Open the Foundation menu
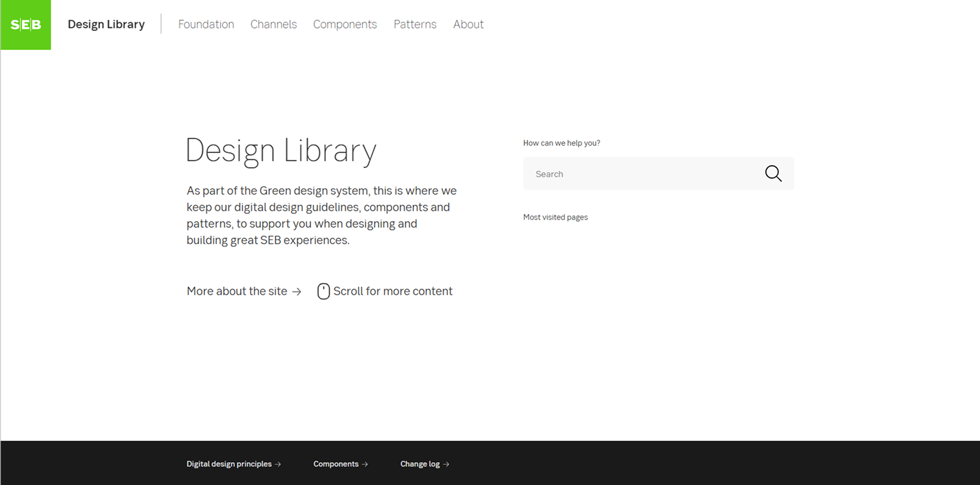Screen dimensions: 980x485 206,24
